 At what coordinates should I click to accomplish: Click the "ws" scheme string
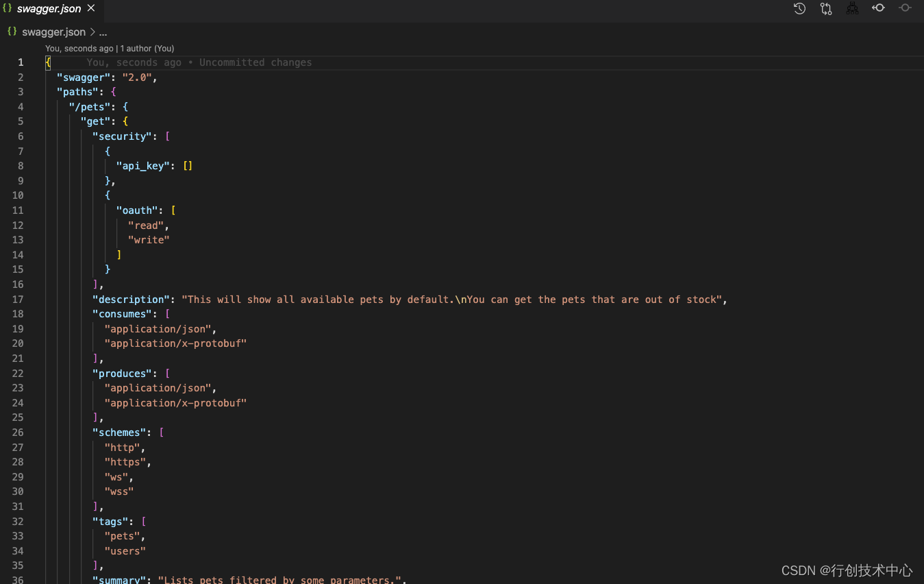pos(116,477)
